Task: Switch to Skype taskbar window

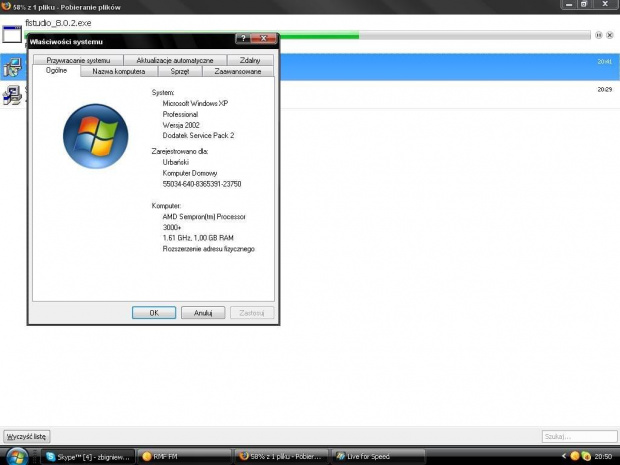Action: [x=88, y=457]
